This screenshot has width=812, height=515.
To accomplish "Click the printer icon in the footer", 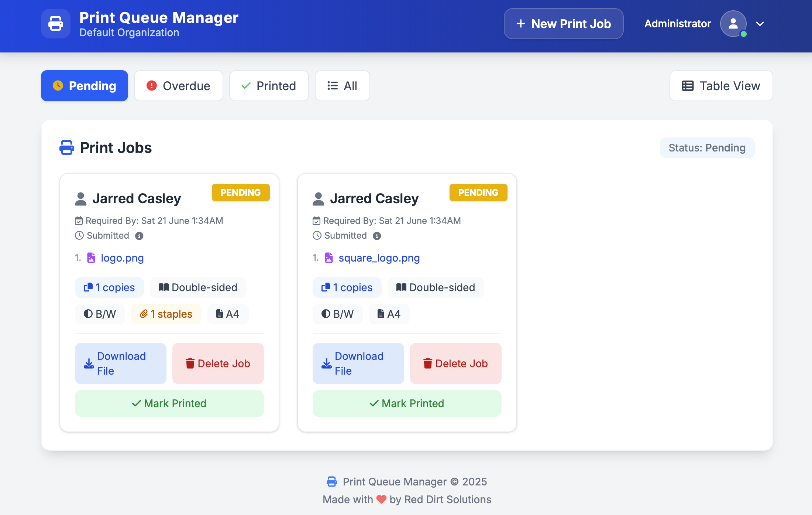I will point(332,482).
